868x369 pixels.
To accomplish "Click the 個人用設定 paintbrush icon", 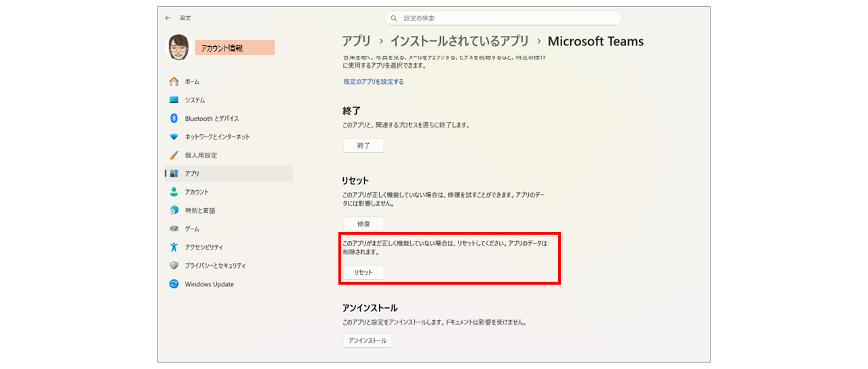I will pyautogui.click(x=174, y=155).
